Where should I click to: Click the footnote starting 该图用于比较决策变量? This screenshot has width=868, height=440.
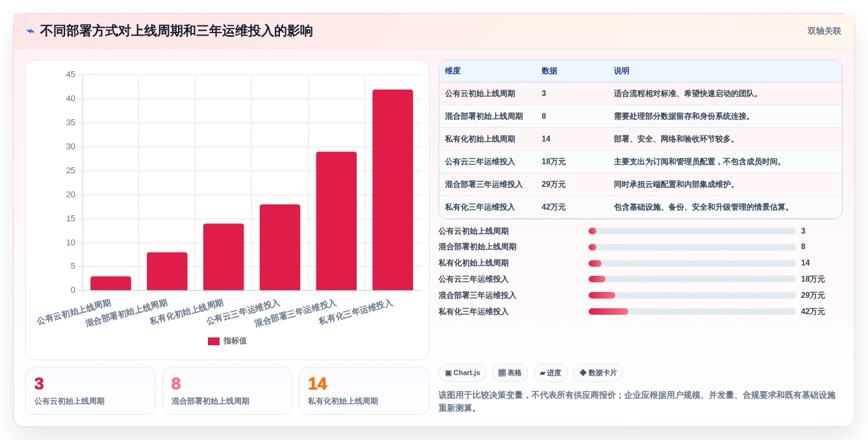pyautogui.click(x=637, y=401)
